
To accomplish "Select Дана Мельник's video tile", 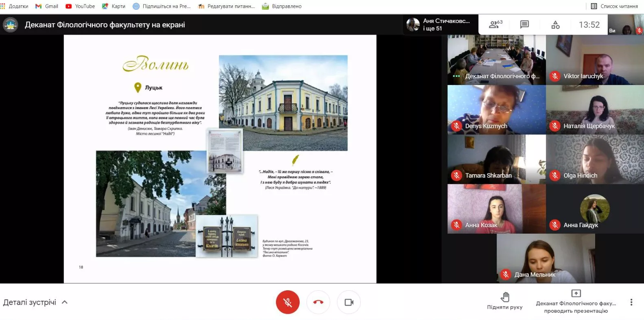I will (545, 259).
